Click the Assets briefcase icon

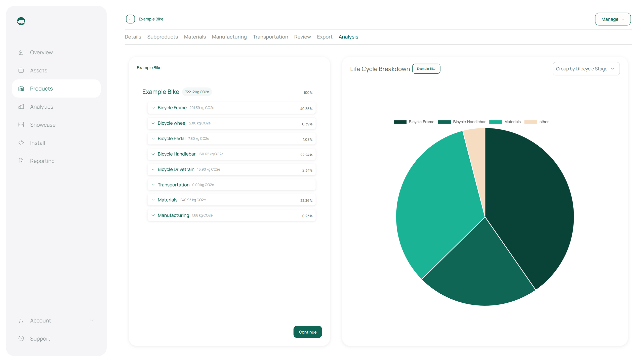pos(21,70)
